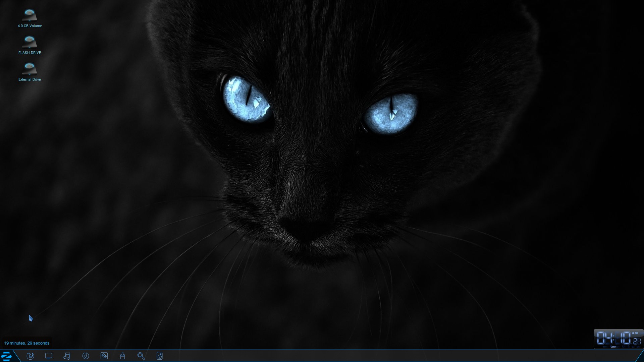The image size is (644, 362).
Task: Click the download arrow panel icon
Action: coord(86,356)
